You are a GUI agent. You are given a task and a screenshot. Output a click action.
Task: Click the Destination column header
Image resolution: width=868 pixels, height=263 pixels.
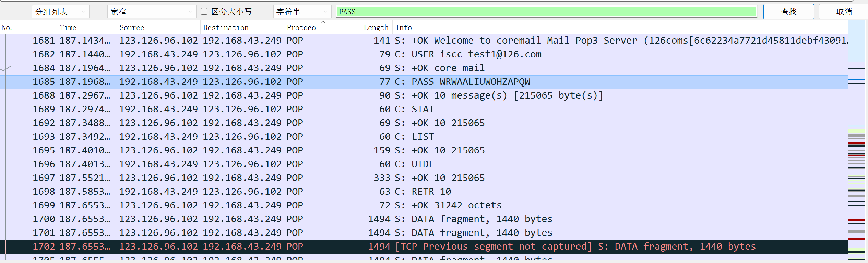pos(242,27)
